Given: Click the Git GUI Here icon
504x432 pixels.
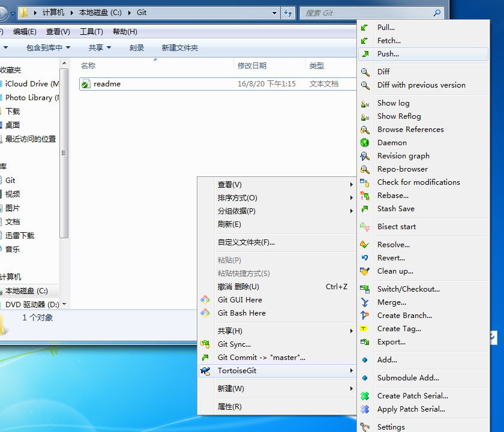Looking at the screenshot, I should (205, 300).
